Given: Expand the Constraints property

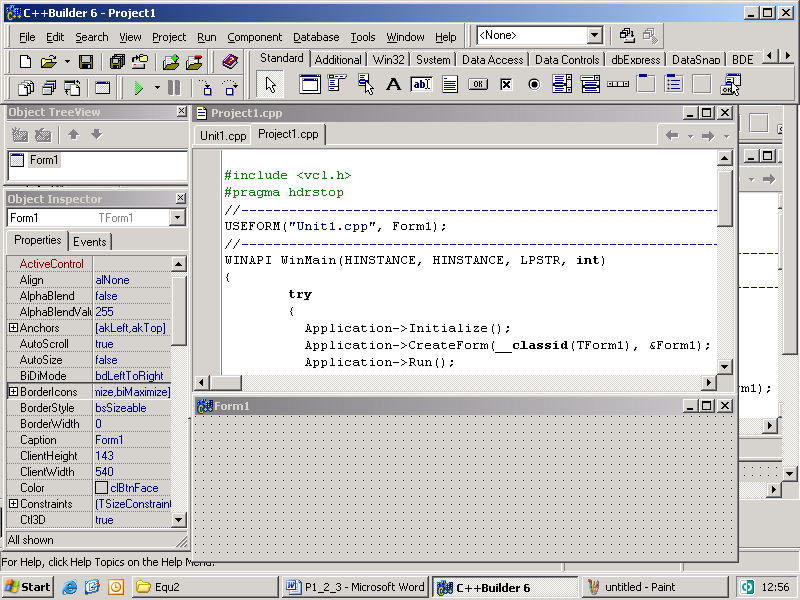Looking at the screenshot, I should [x=13, y=504].
